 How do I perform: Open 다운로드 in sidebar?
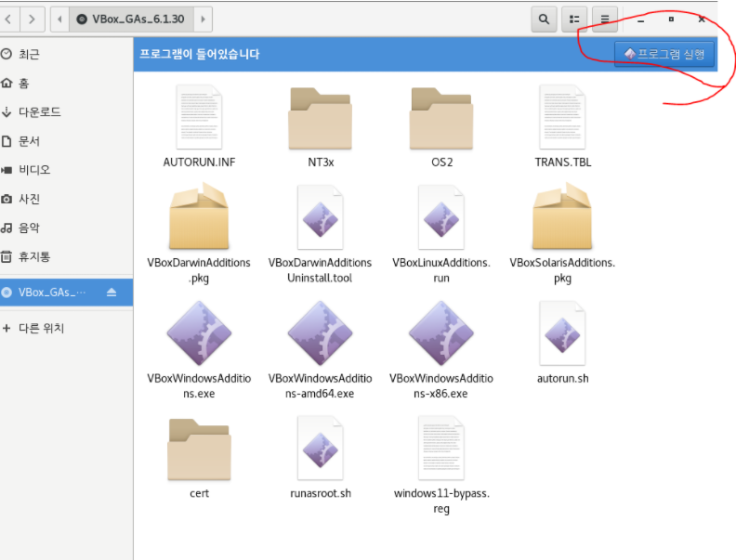(66, 112)
